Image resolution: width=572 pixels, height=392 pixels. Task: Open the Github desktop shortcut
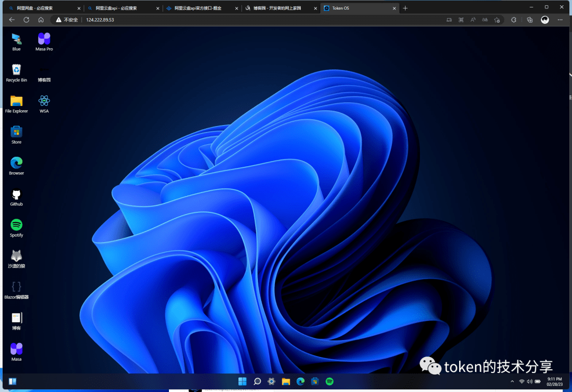click(16, 194)
